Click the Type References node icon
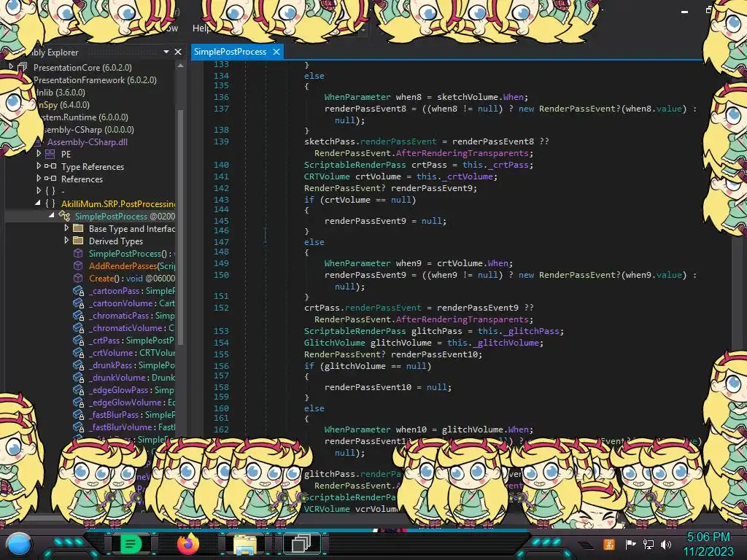 point(50,166)
